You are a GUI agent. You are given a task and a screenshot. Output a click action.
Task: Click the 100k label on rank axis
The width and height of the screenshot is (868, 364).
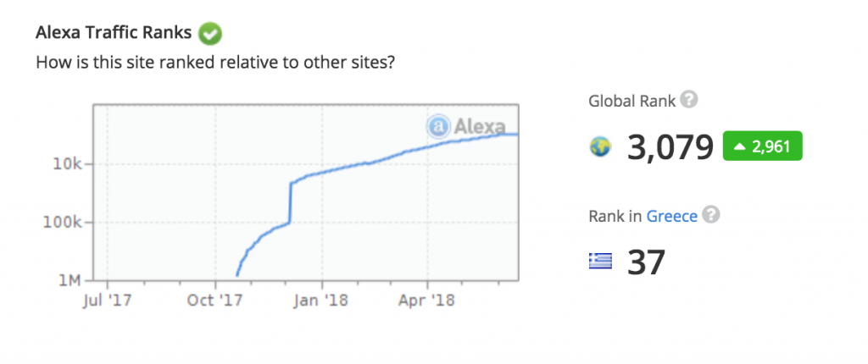[64, 223]
